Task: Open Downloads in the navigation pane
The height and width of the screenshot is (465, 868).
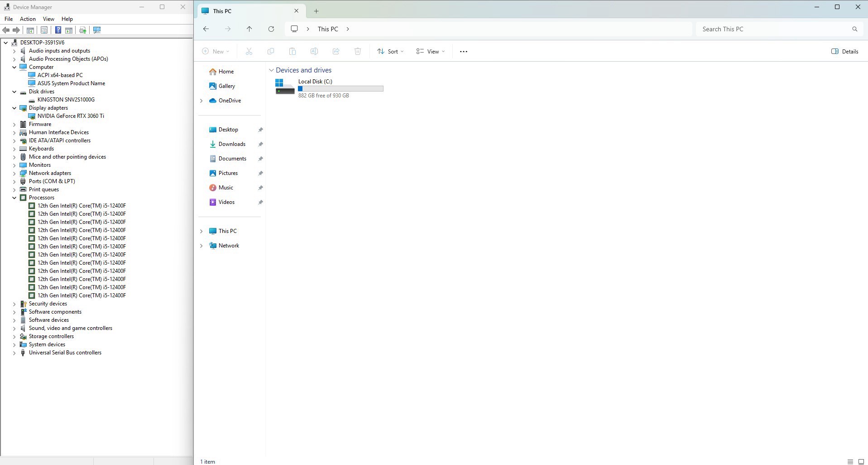Action: [x=232, y=144]
